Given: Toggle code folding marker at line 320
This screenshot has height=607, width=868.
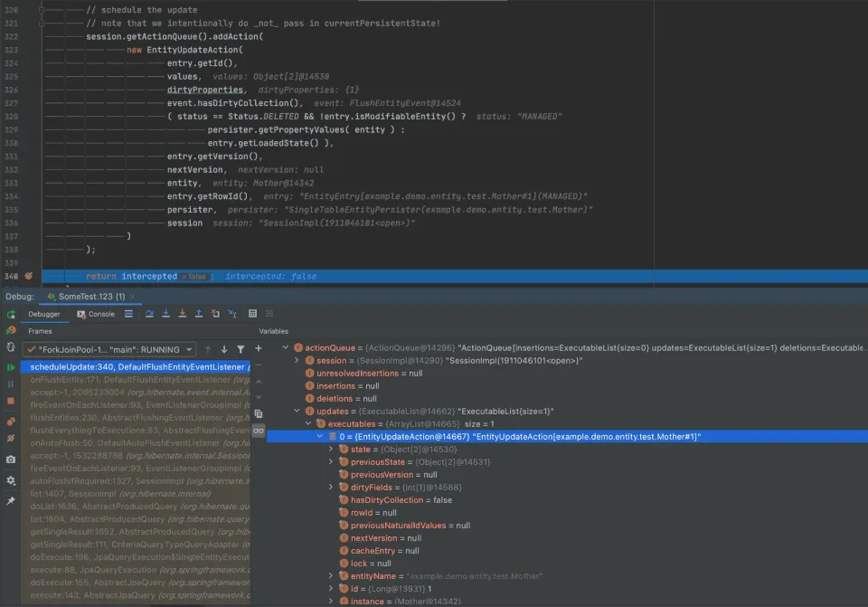Looking at the screenshot, I should [x=42, y=10].
